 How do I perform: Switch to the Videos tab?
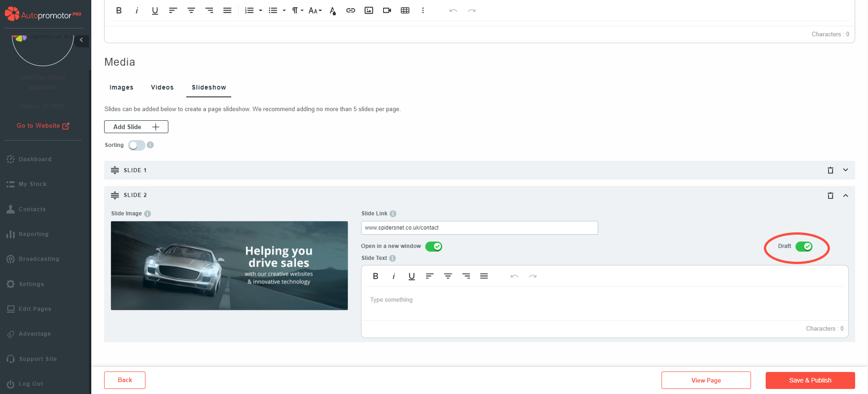[162, 87]
